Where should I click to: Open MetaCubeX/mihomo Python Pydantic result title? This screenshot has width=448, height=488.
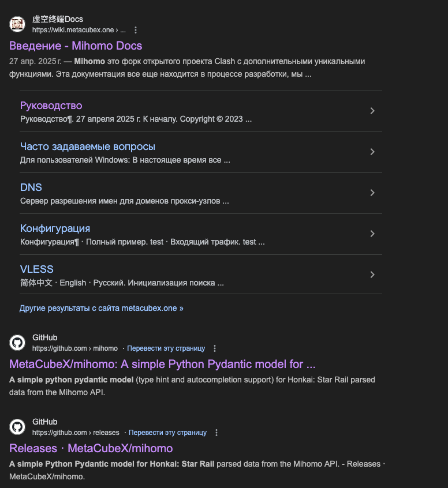(x=162, y=364)
